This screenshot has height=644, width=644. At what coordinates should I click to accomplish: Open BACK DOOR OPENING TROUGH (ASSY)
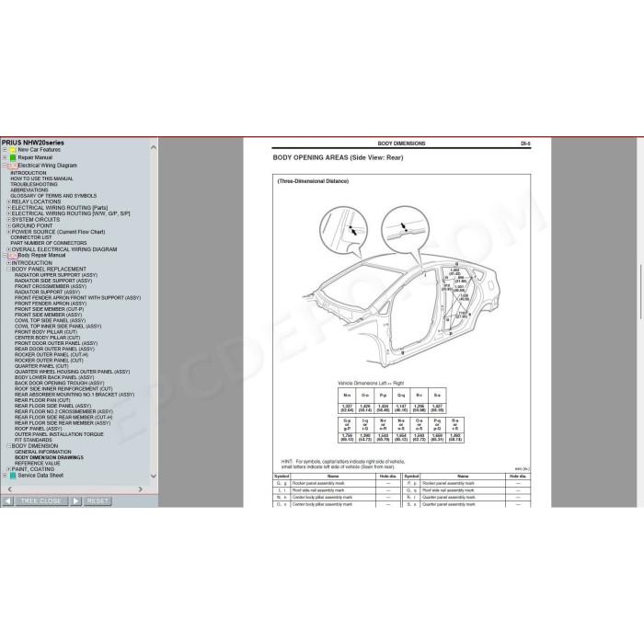point(60,384)
